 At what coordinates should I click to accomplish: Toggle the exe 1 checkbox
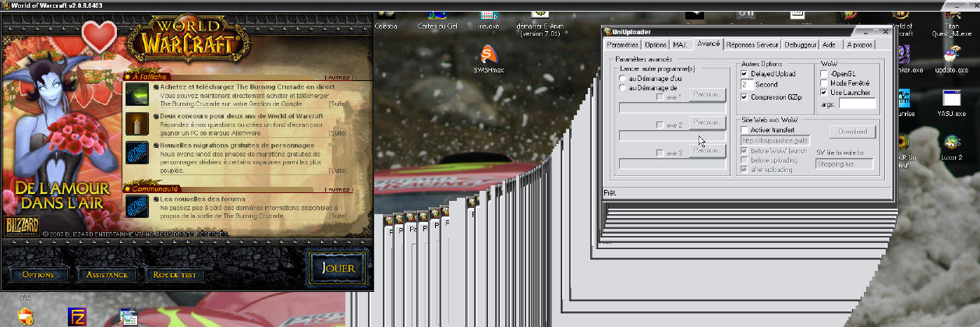(x=660, y=97)
